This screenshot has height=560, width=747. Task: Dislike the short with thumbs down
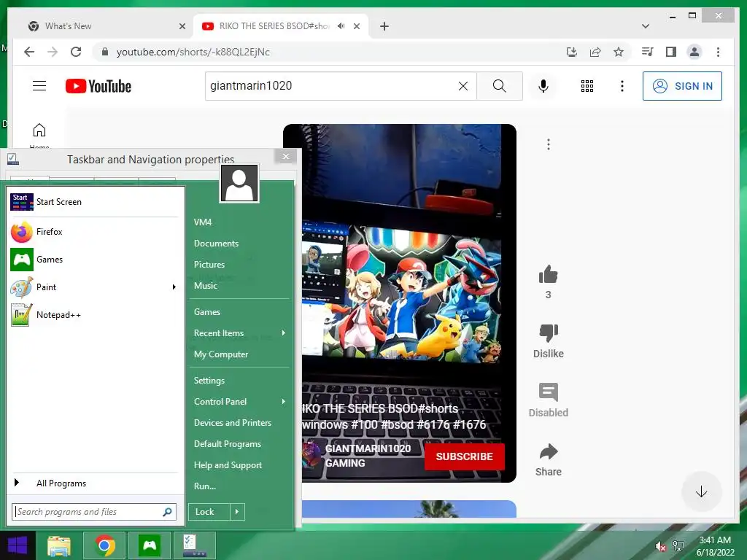[549, 332]
